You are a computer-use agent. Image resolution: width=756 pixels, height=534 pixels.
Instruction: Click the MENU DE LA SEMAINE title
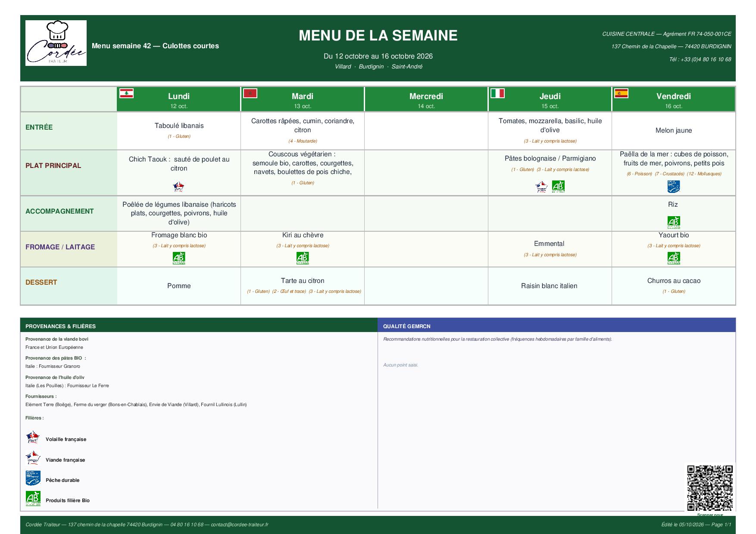[378, 35]
